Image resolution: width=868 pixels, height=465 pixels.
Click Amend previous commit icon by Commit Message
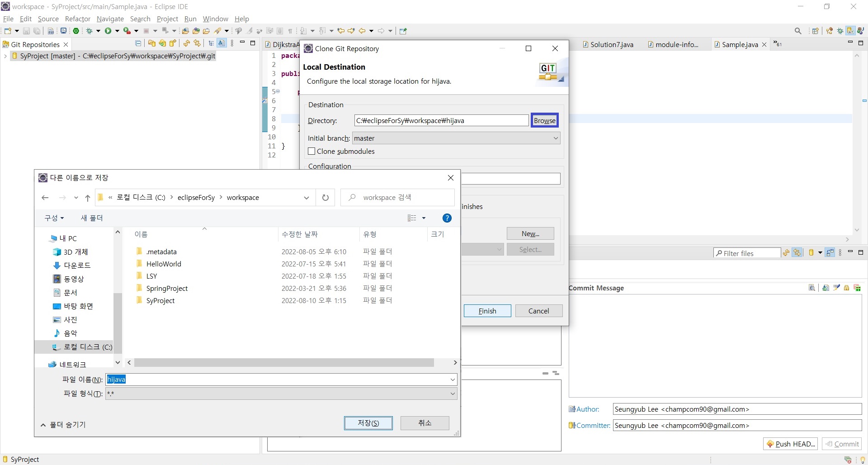click(x=826, y=288)
